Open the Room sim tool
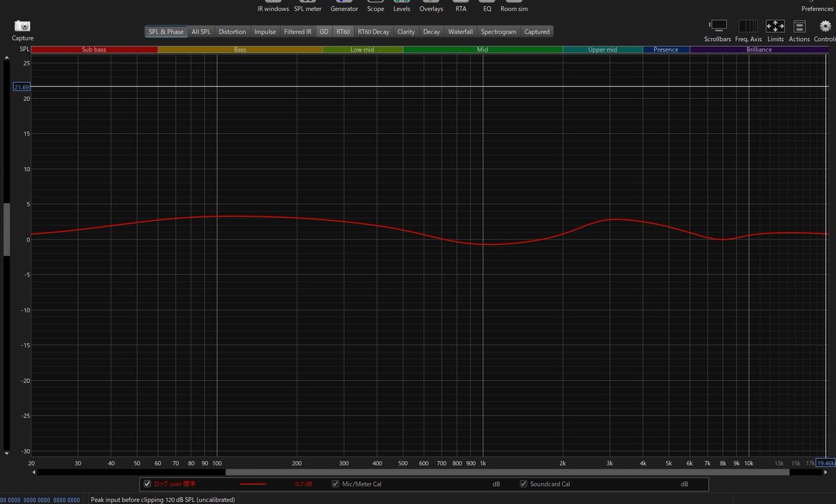The width and height of the screenshot is (836, 504). pos(513,7)
